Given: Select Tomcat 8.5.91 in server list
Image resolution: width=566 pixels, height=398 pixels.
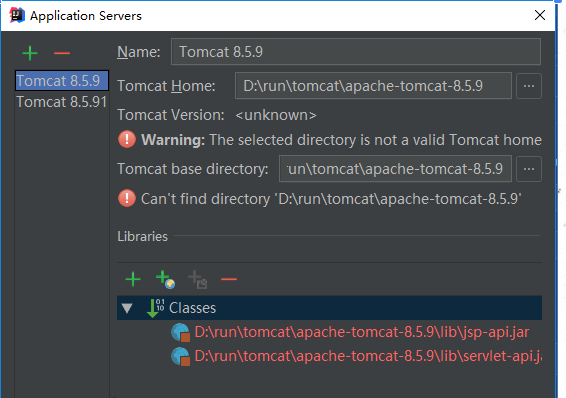Looking at the screenshot, I should coord(62,102).
